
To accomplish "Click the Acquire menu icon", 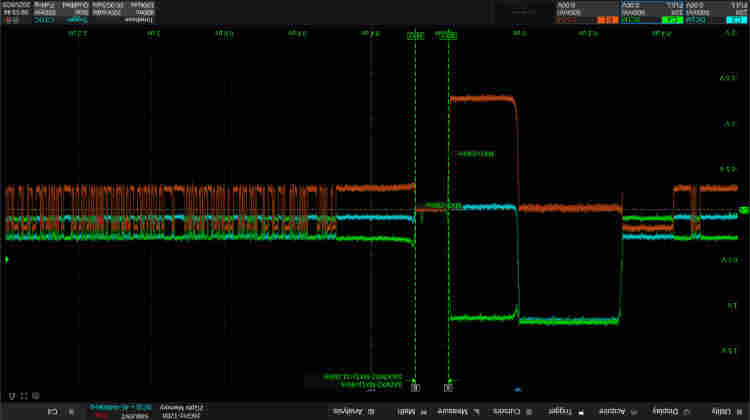I will pos(632,411).
